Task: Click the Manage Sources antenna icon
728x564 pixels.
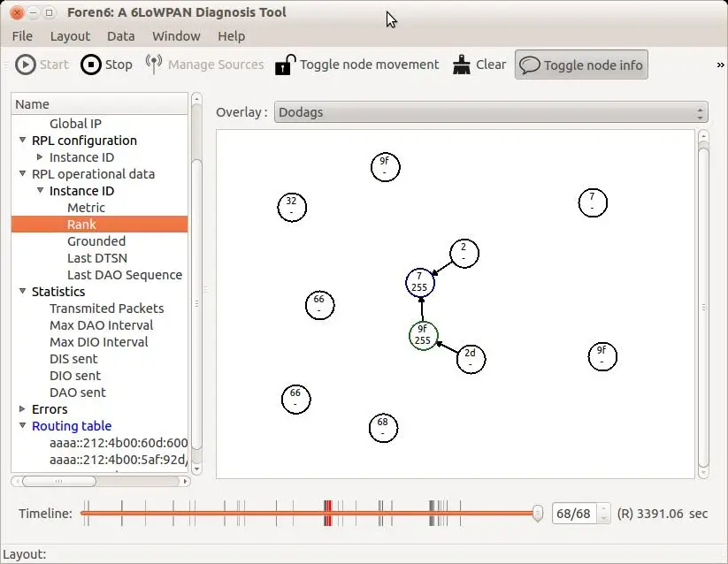Action: (x=154, y=64)
